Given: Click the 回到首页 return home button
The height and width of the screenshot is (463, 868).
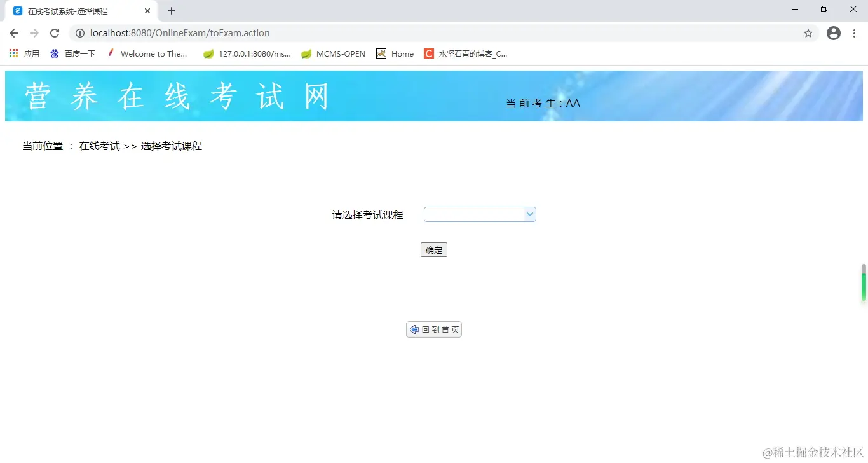Looking at the screenshot, I should [434, 329].
